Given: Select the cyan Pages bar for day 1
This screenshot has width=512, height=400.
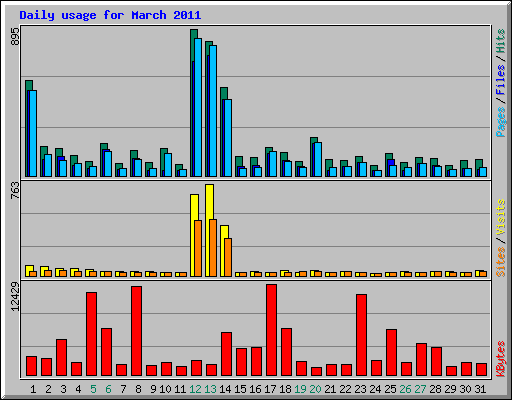Looking at the screenshot, I should [33, 133].
